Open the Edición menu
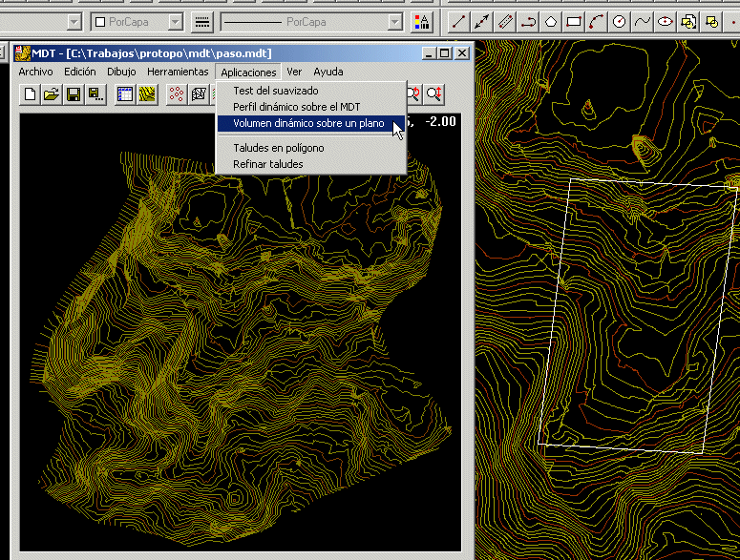 pos(80,72)
